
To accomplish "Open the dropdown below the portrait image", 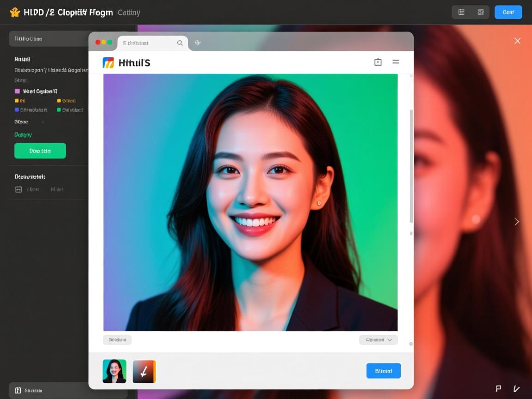I will (378, 340).
